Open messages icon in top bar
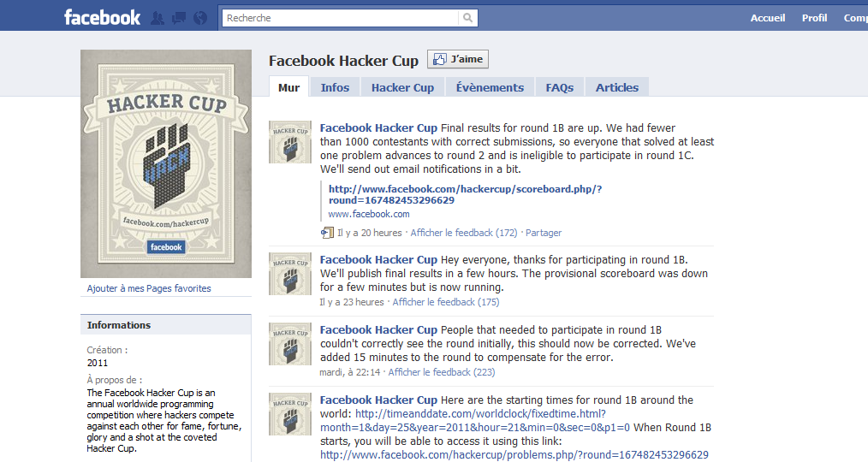Image resolution: width=868 pixels, height=462 pixels. tap(179, 18)
